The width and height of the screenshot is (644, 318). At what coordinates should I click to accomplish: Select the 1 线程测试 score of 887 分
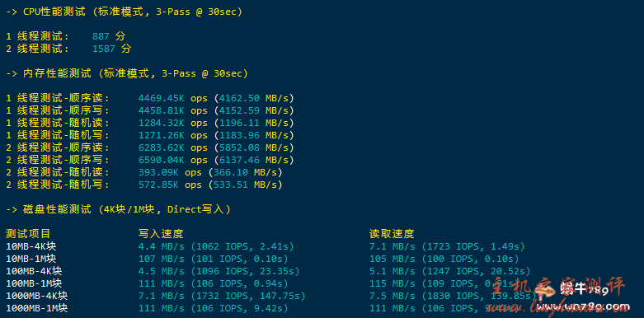109,36
